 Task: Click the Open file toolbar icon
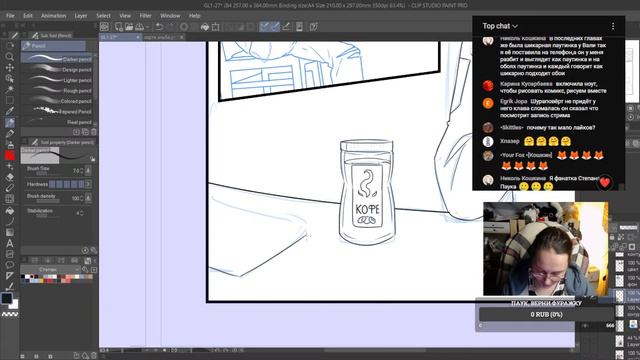pyautogui.click(x=129, y=27)
